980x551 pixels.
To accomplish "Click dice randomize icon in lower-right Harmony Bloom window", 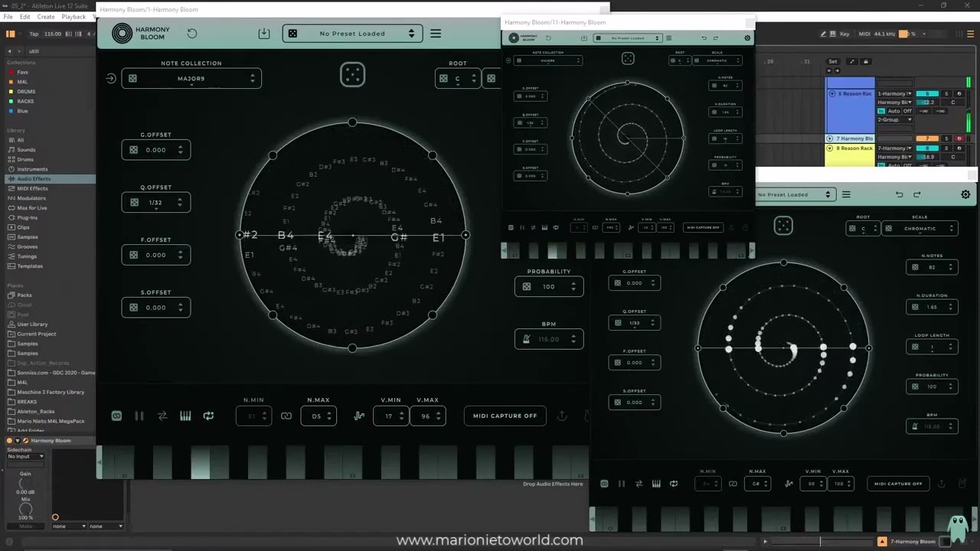I will pos(783,226).
